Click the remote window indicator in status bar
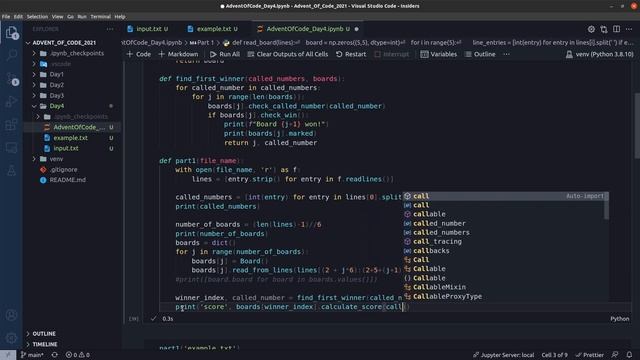The width and height of the screenshot is (640, 360). click(8, 355)
